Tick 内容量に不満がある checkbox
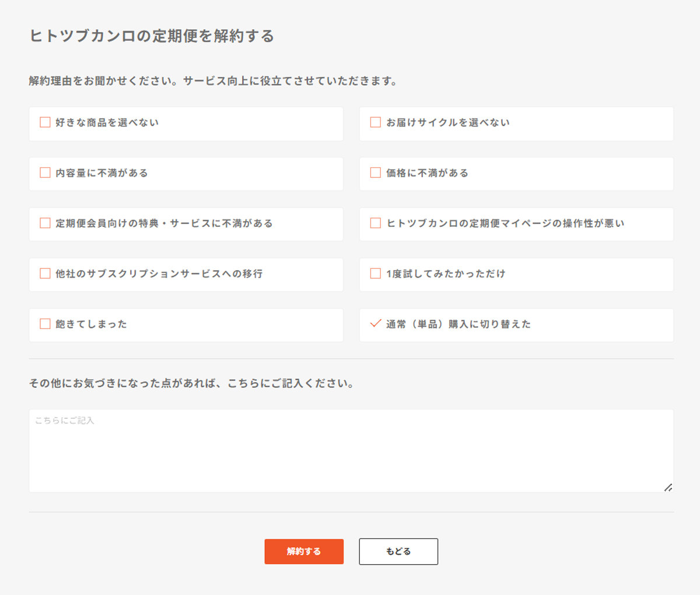 point(45,173)
